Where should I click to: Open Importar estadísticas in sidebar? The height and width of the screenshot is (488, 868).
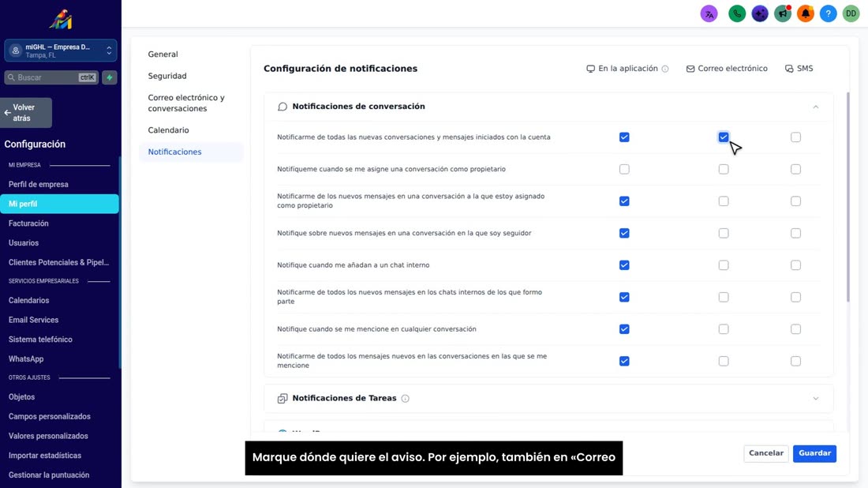click(45, 456)
